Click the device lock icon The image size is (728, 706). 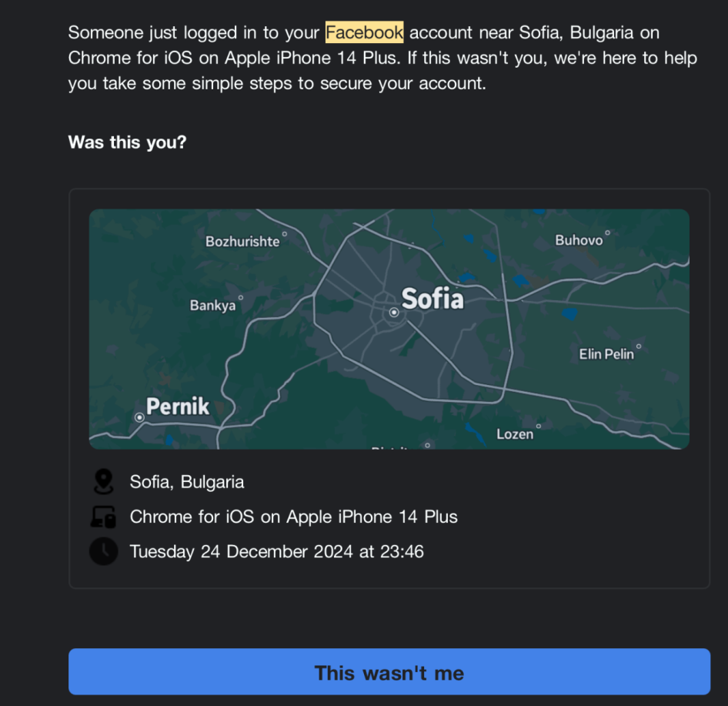pyautogui.click(x=102, y=517)
